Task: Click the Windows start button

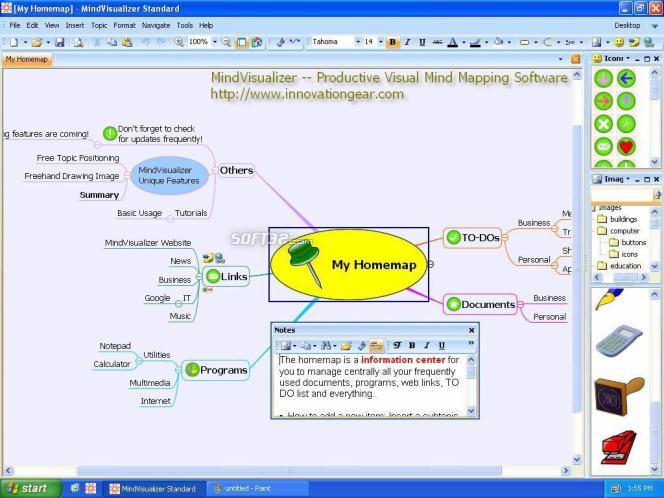Action: tap(30, 488)
